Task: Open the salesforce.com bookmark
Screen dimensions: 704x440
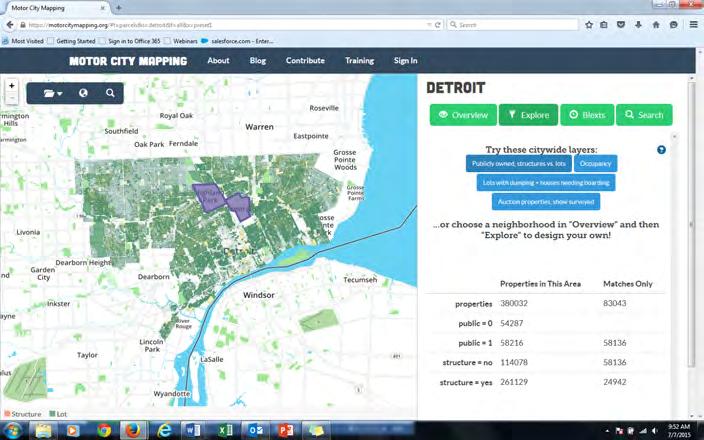Action: click(x=238, y=41)
